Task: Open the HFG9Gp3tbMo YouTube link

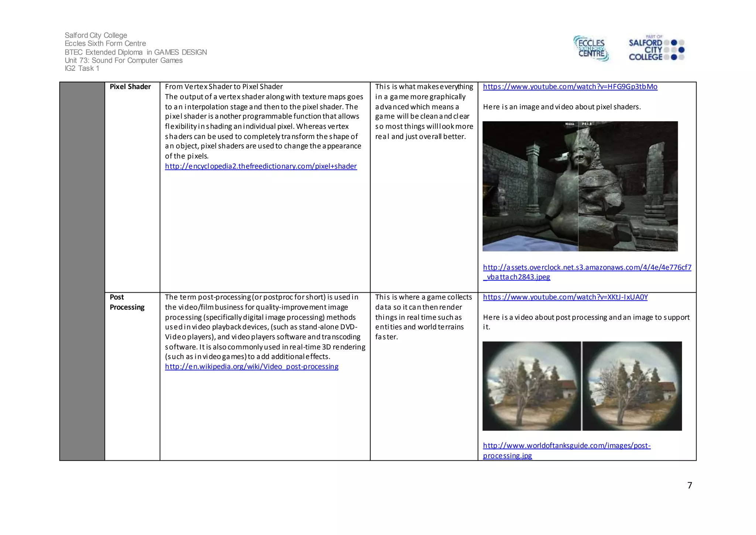Action: [570, 87]
